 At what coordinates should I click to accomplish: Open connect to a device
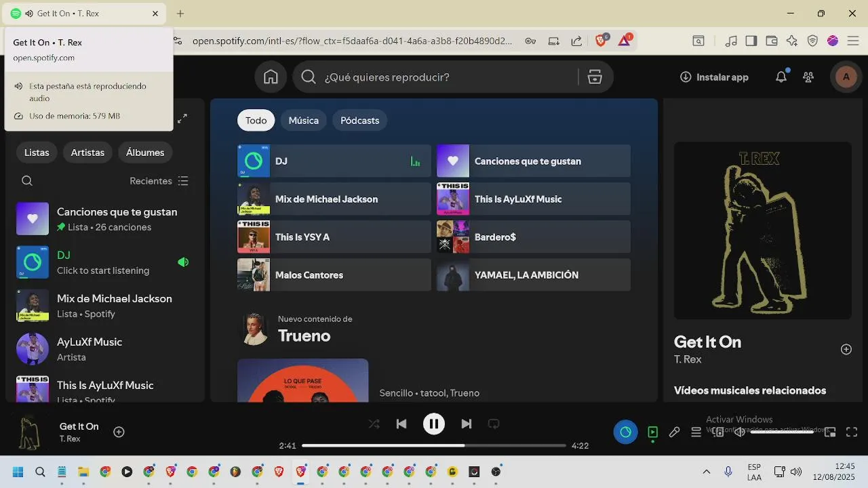pos(718,432)
